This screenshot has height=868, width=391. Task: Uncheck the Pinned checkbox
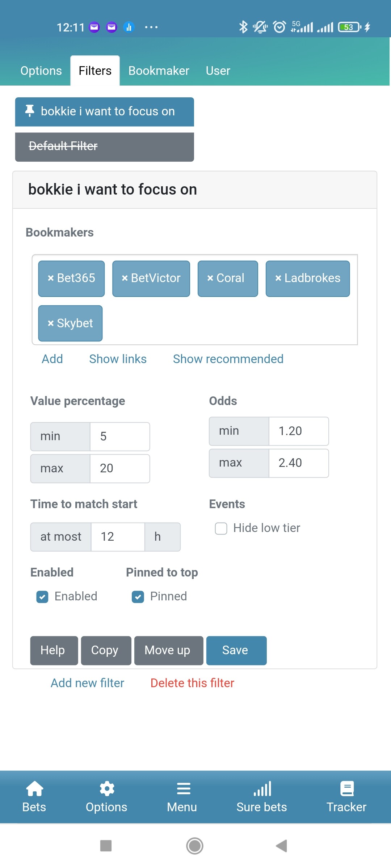(138, 597)
